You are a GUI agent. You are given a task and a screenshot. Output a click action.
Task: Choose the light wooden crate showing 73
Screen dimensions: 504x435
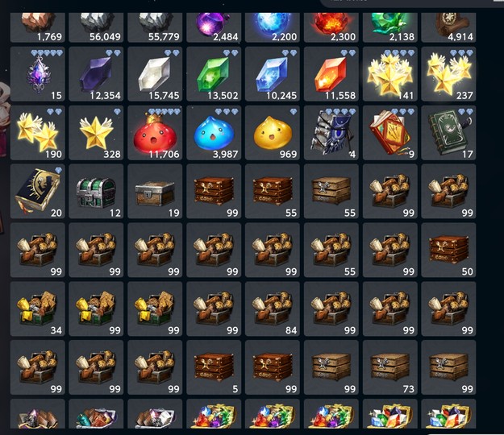pos(389,367)
